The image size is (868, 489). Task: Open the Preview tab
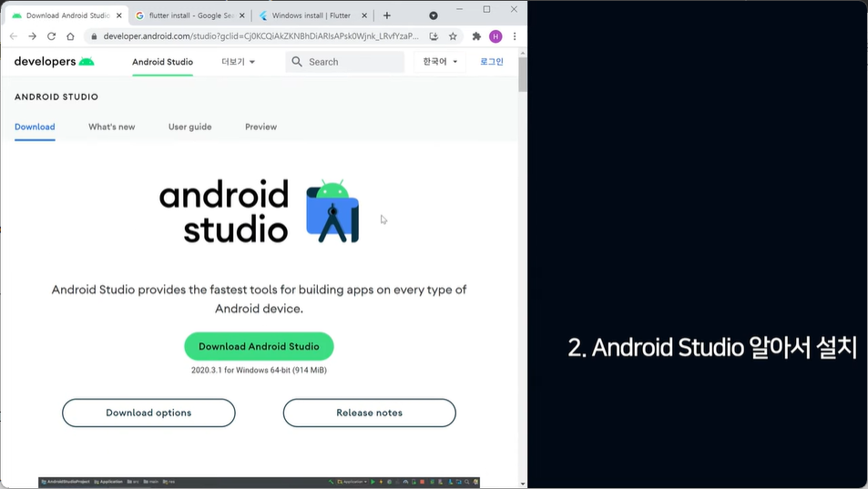(260, 127)
